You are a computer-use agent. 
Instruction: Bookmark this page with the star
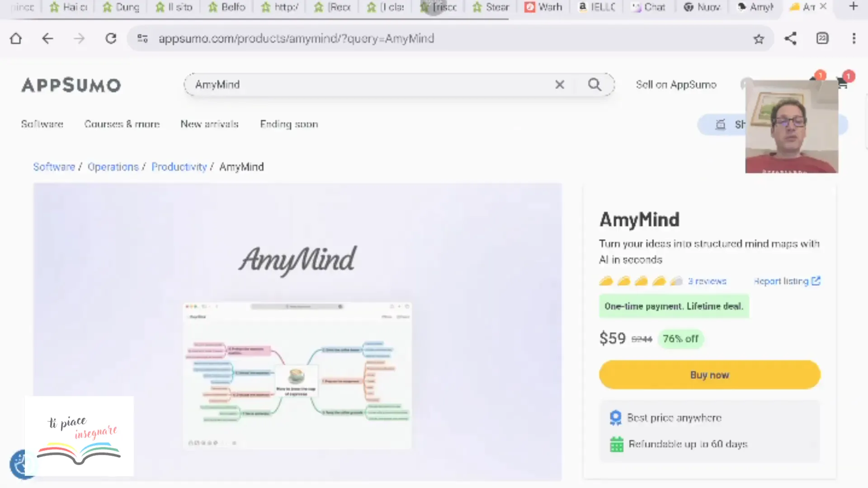click(759, 39)
